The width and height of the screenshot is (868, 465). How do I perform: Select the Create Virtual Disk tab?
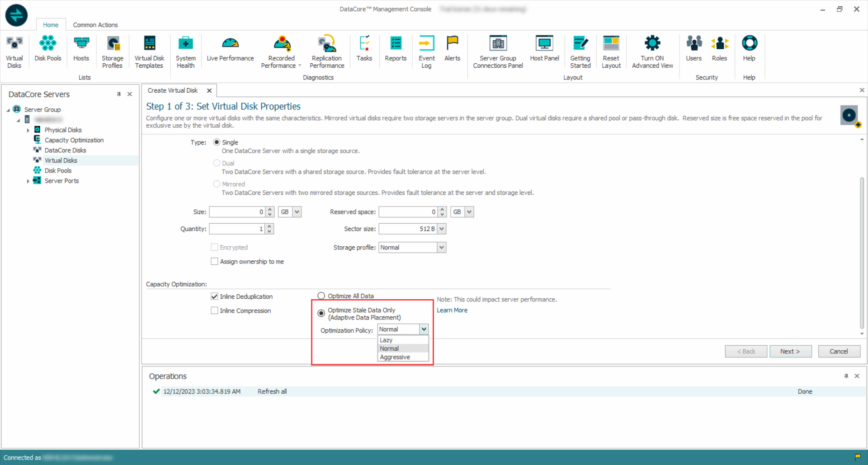pyautogui.click(x=173, y=90)
